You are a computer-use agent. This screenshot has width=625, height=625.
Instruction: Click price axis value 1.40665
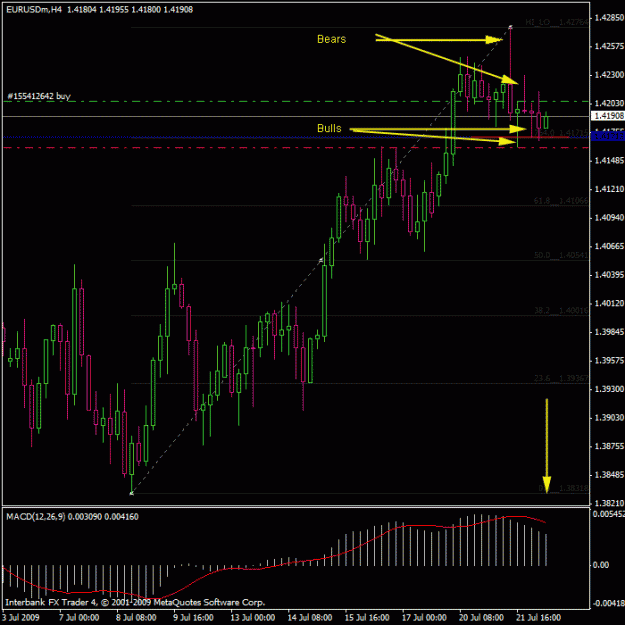[609, 246]
